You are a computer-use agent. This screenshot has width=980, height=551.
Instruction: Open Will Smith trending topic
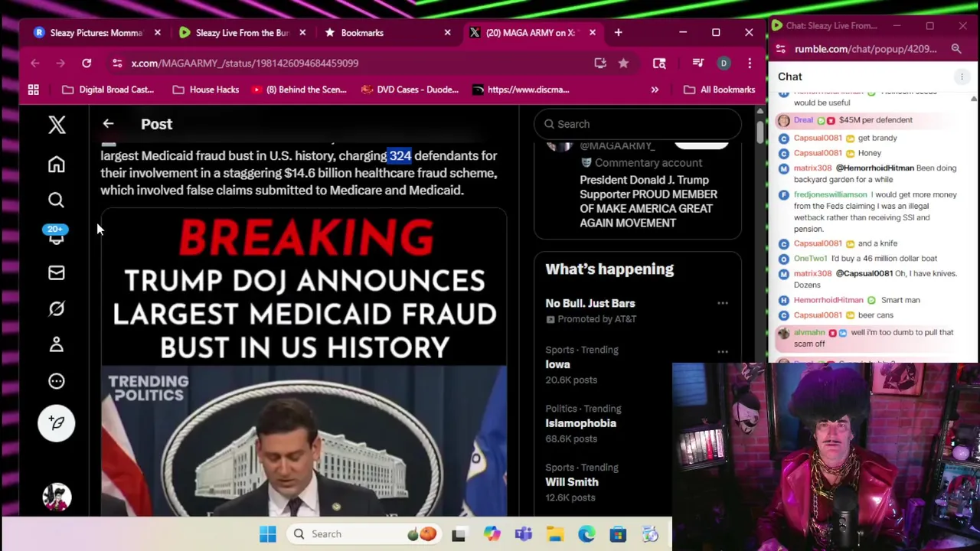coord(572,482)
